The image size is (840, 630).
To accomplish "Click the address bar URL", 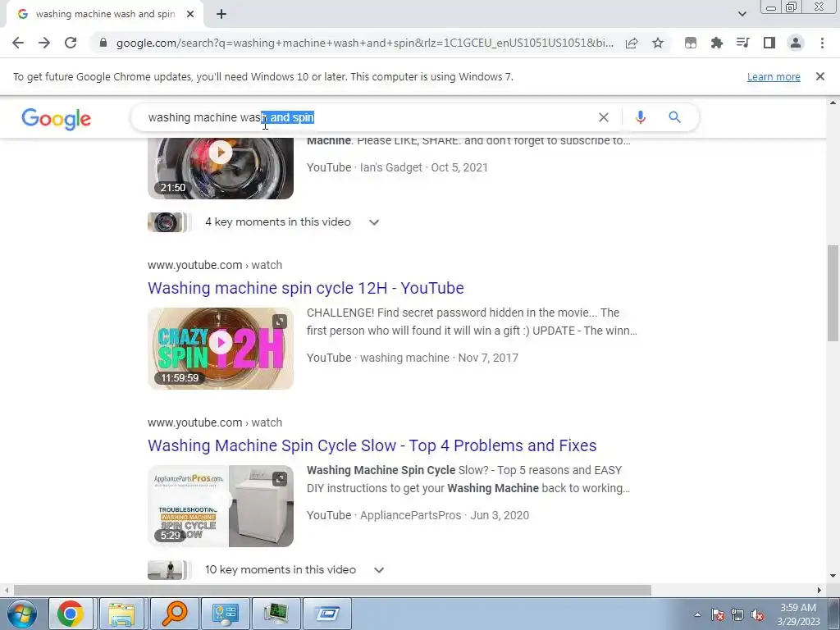I will pyautogui.click(x=364, y=43).
